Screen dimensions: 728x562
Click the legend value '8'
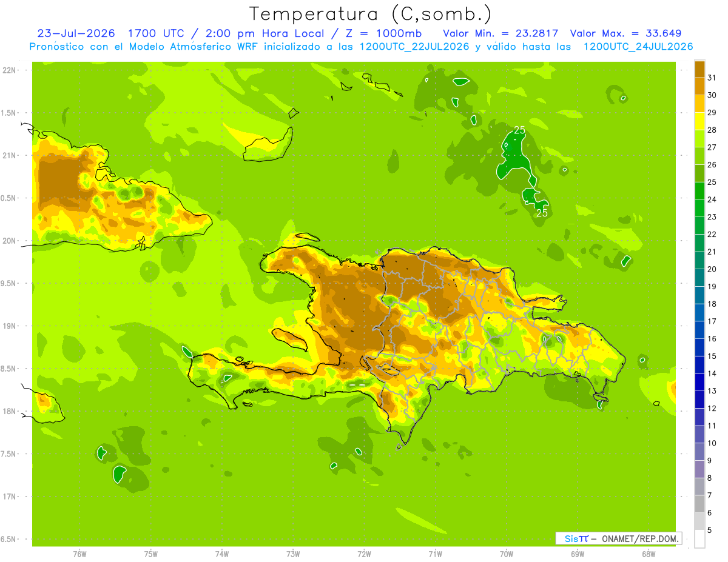pos(710,478)
